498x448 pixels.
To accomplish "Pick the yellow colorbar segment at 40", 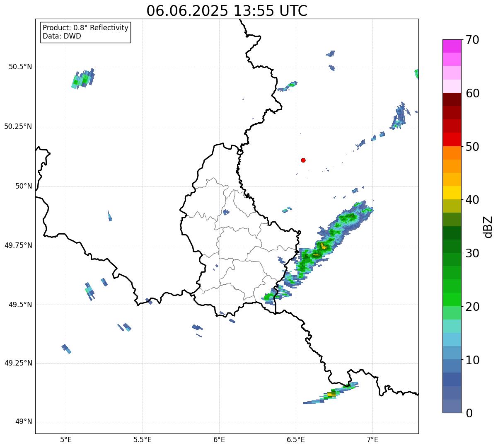I will click(452, 193).
